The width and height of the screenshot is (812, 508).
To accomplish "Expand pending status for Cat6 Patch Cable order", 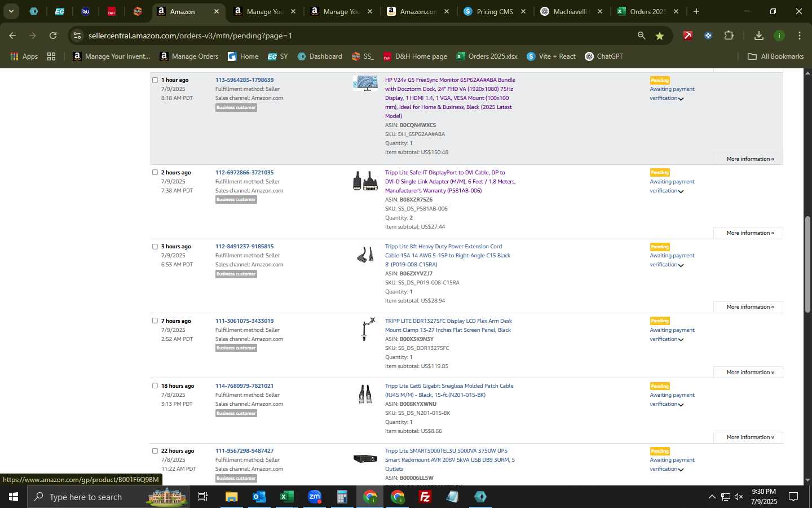I will pyautogui.click(x=681, y=405).
